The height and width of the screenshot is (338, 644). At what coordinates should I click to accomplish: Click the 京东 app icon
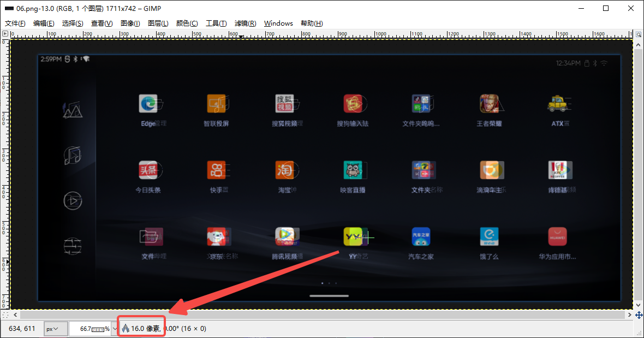(x=217, y=236)
